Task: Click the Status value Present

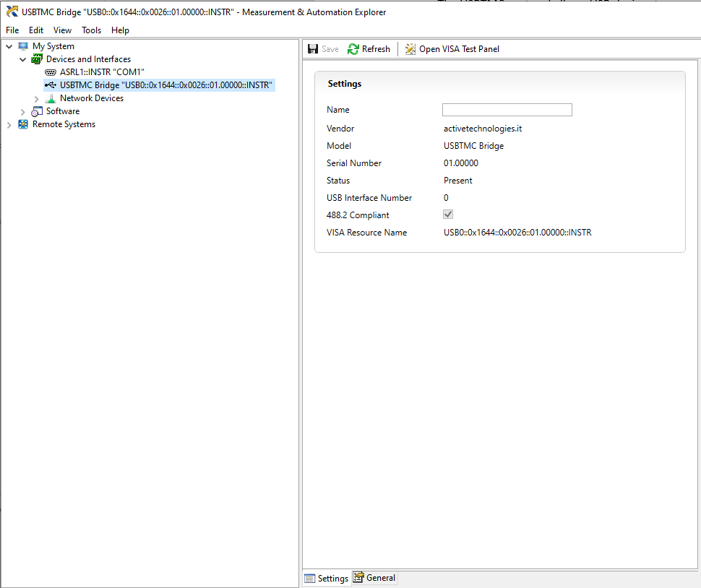Action: (457, 181)
